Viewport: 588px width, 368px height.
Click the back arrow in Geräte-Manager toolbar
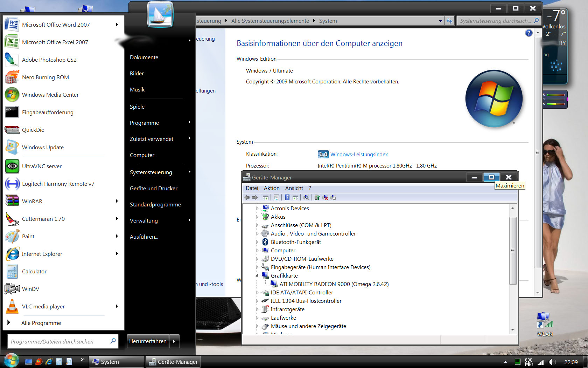pyautogui.click(x=247, y=198)
